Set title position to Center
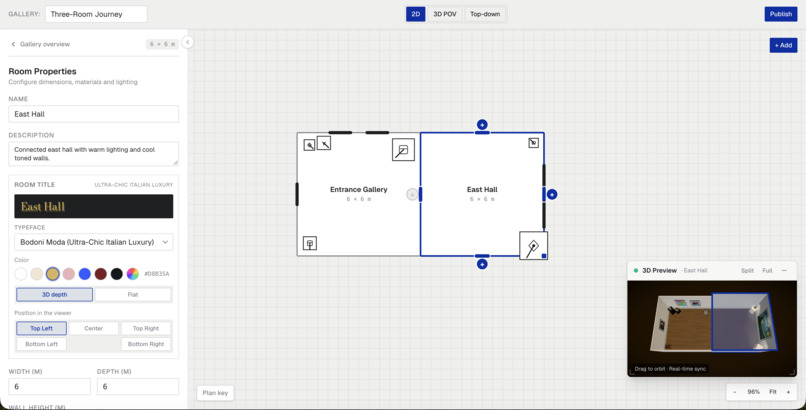The height and width of the screenshot is (410, 806). [94, 328]
